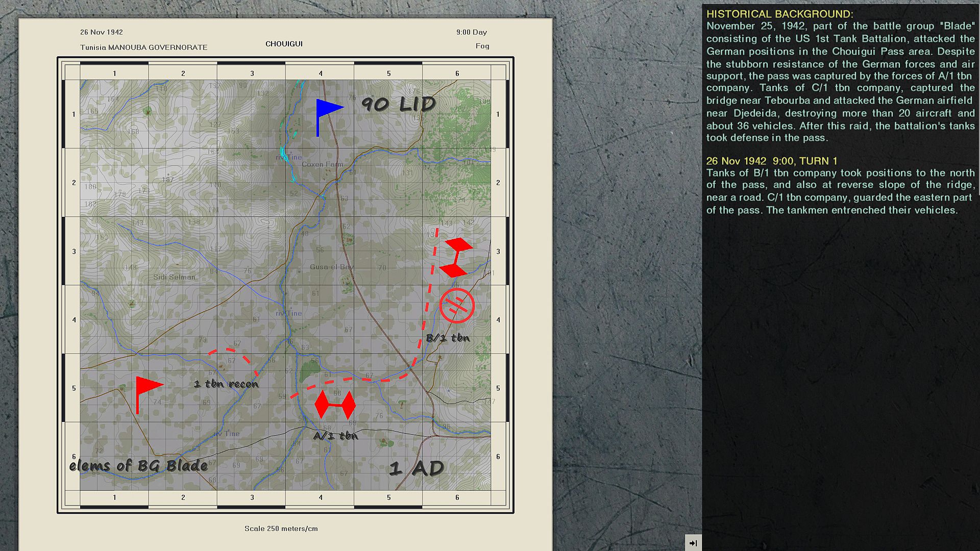This screenshot has height=551, width=980.
Task: Select the B/1 tbn tank unit symbol
Action: tap(455, 257)
